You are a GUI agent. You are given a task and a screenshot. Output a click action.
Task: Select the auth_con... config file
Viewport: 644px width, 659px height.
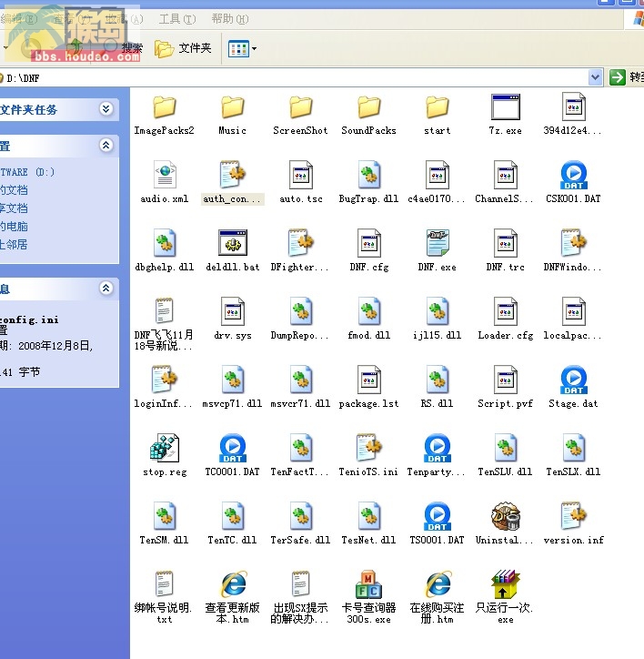(232, 175)
